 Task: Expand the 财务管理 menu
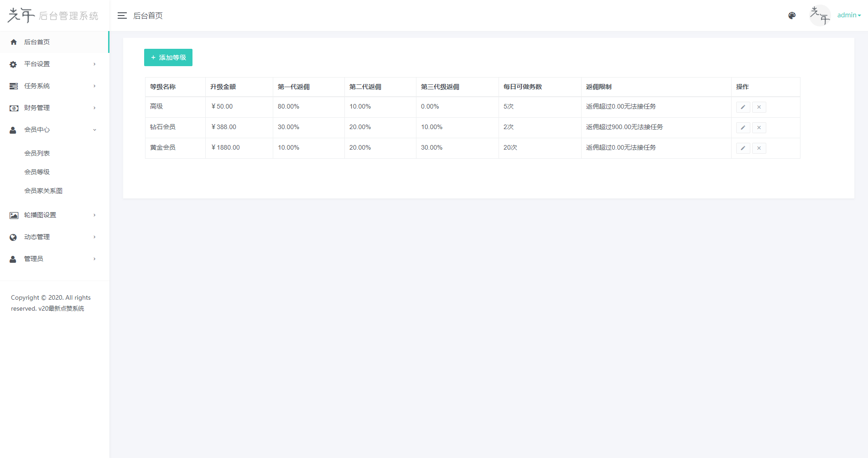(54, 108)
